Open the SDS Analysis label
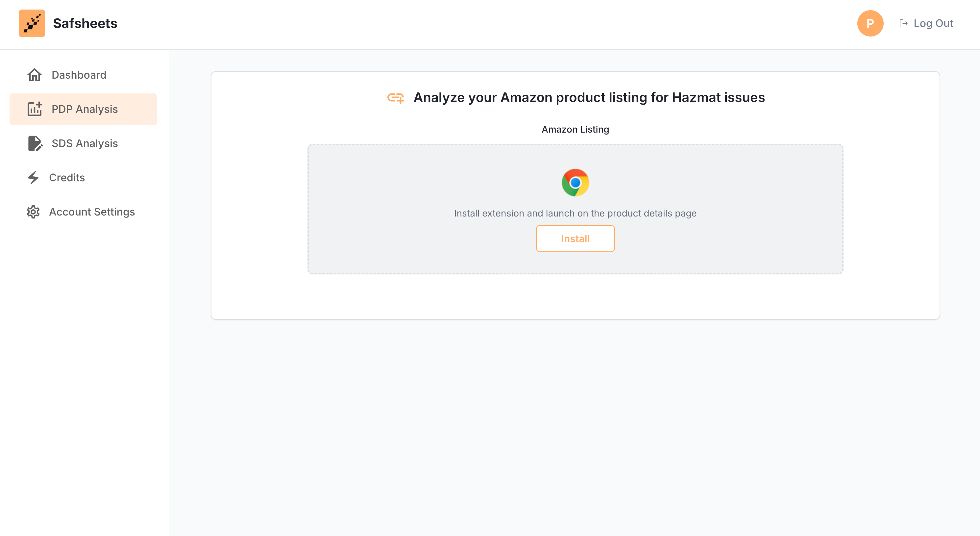This screenshot has height=536, width=980. click(85, 143)
